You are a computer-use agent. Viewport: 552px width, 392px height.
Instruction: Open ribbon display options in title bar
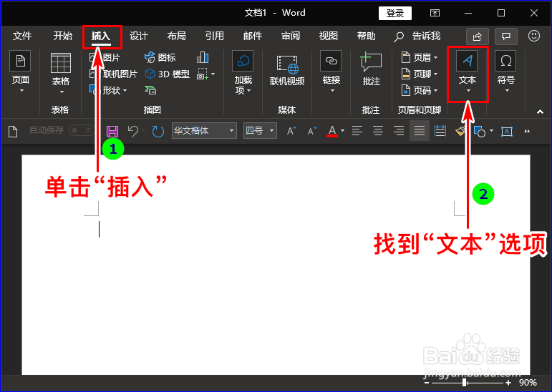click(x=435, y=14)
